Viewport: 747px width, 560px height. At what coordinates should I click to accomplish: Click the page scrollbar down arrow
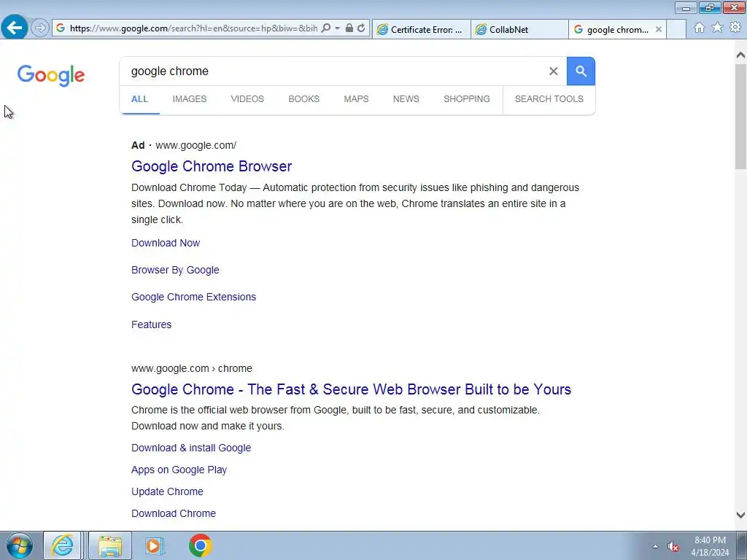tap(740, 515)
